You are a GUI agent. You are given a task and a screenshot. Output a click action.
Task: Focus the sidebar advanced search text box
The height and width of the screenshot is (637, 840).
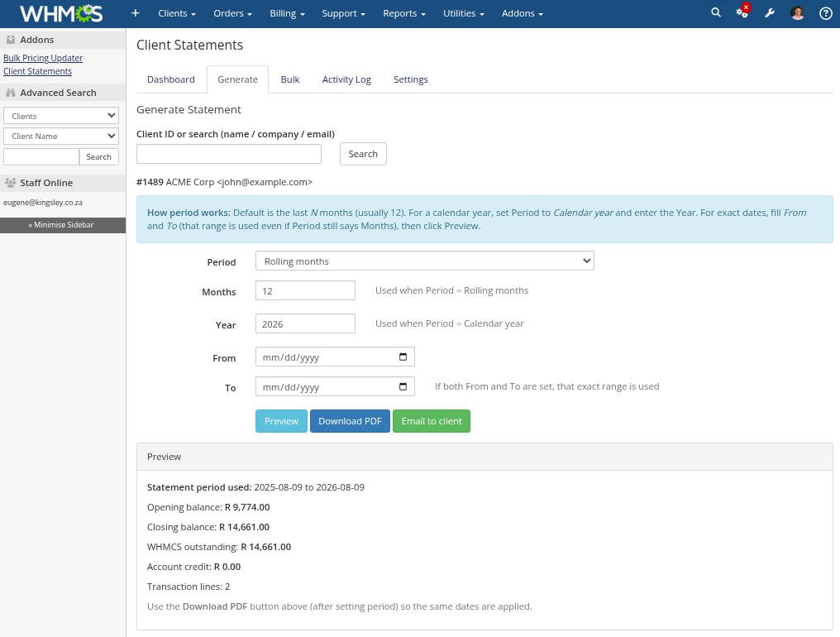(41, 156)
